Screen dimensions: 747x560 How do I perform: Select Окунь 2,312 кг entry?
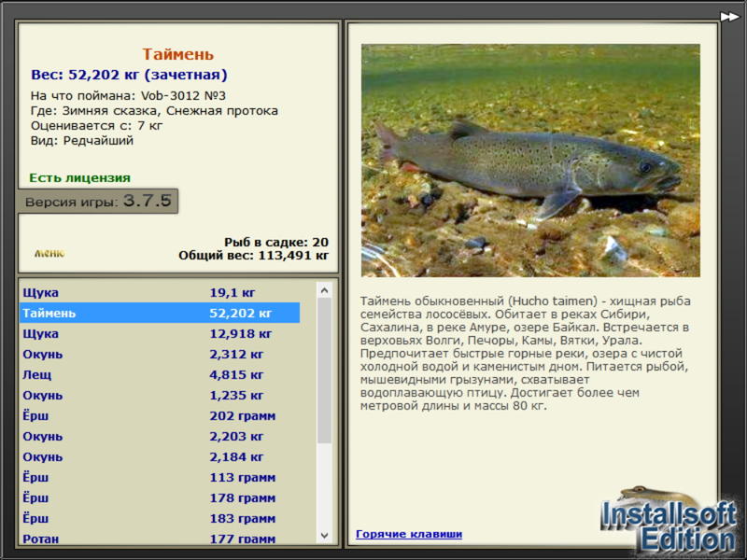click(x=160, y=354)
